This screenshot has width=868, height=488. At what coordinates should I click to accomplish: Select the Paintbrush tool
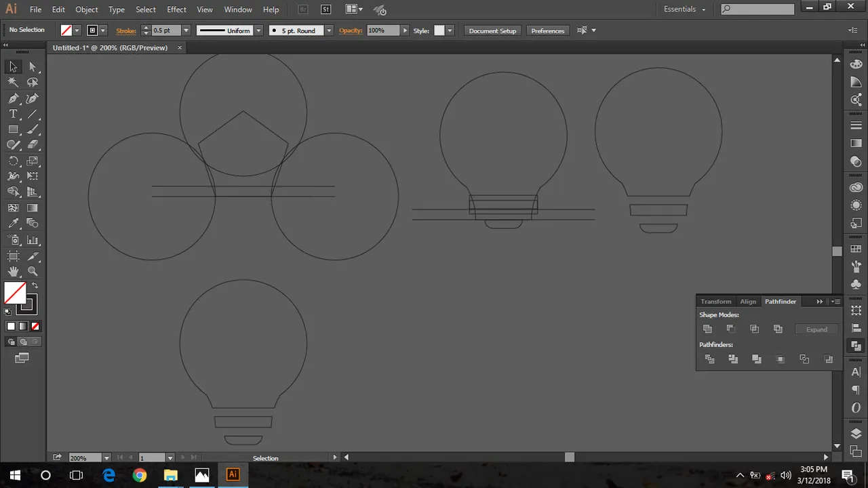pyautogui.click(x=33, y=129)
